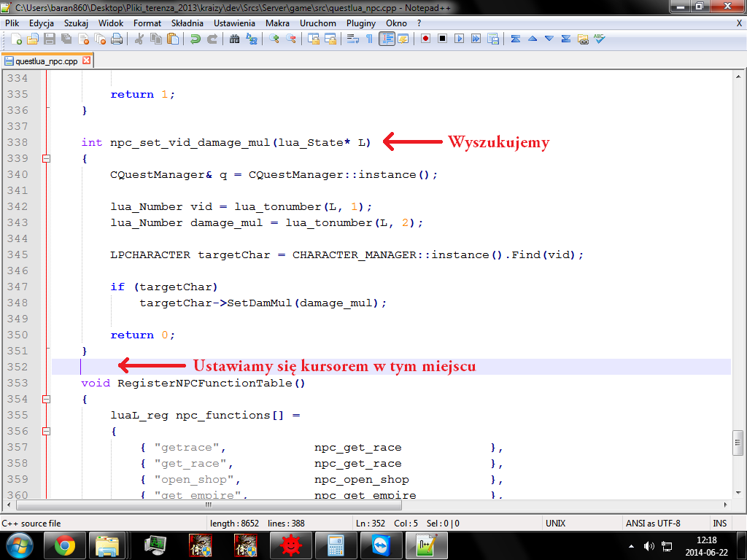Collapse the code fold at line 356
The height and width of the screenshot is (560, 747).
pos(46,432)
